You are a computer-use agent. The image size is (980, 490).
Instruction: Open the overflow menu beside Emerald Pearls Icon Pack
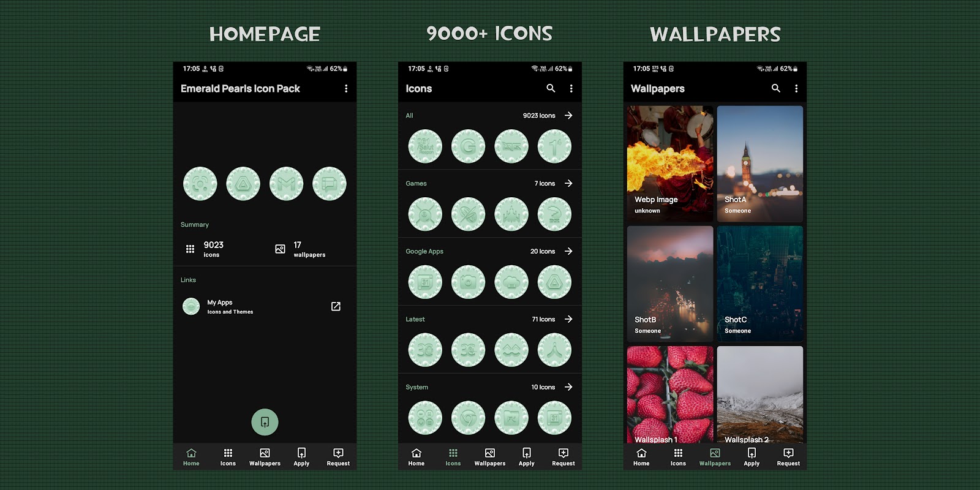[x=346, y=89]
